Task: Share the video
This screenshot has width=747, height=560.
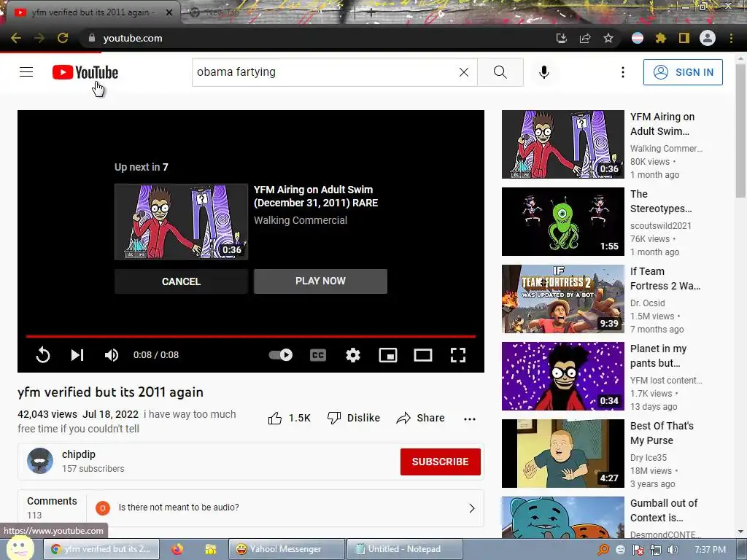Action: [x=420, y=418]
